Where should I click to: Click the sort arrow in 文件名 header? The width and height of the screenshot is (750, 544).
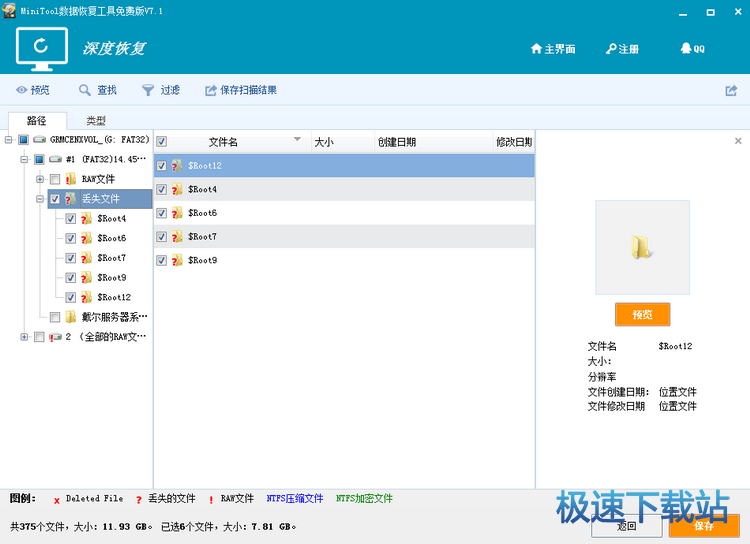pos(297,139)
